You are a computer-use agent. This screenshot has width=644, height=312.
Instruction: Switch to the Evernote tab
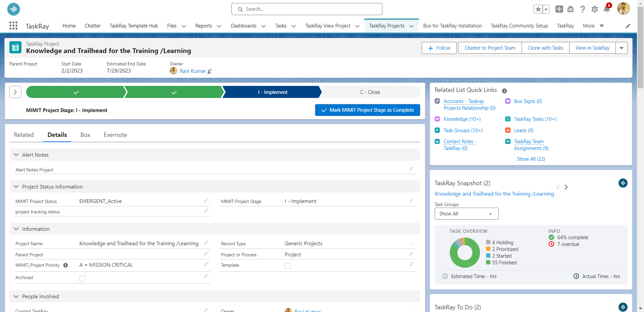pos(115,135)
